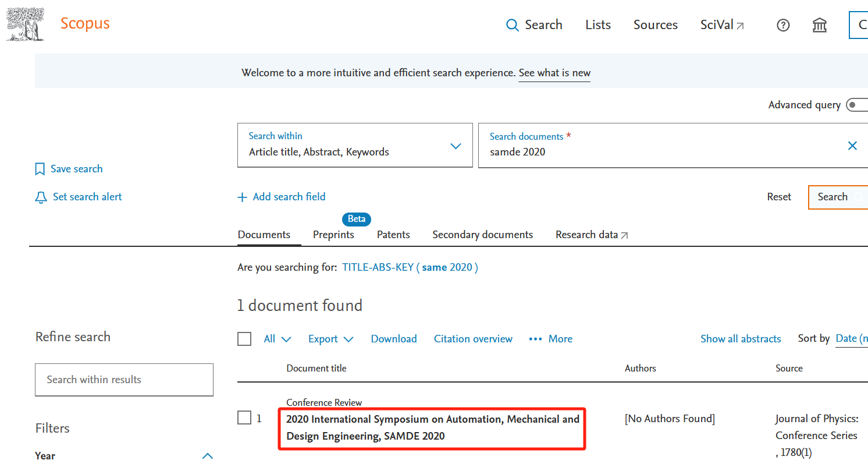Image resolution: width=868 pixels, height=467 pixels.
Task: Tick the select All checkbox
Action: click(244, 339)
